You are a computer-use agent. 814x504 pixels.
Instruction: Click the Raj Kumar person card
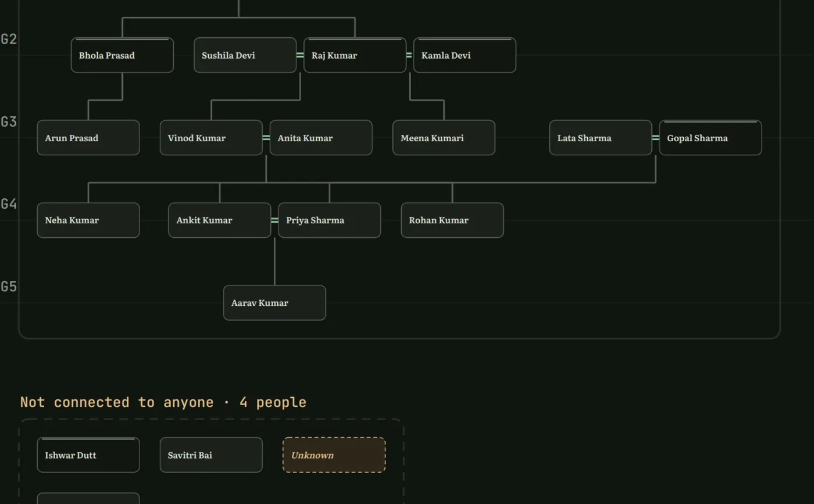tap(355, 55)
